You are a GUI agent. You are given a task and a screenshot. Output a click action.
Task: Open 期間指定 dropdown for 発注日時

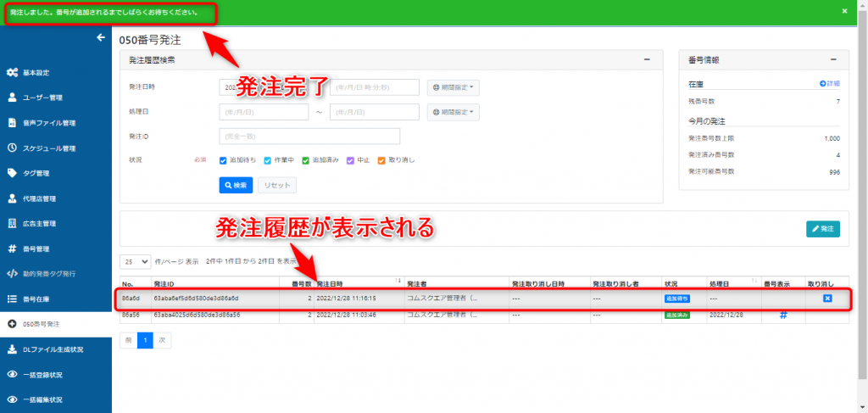[x=453, y=87]
